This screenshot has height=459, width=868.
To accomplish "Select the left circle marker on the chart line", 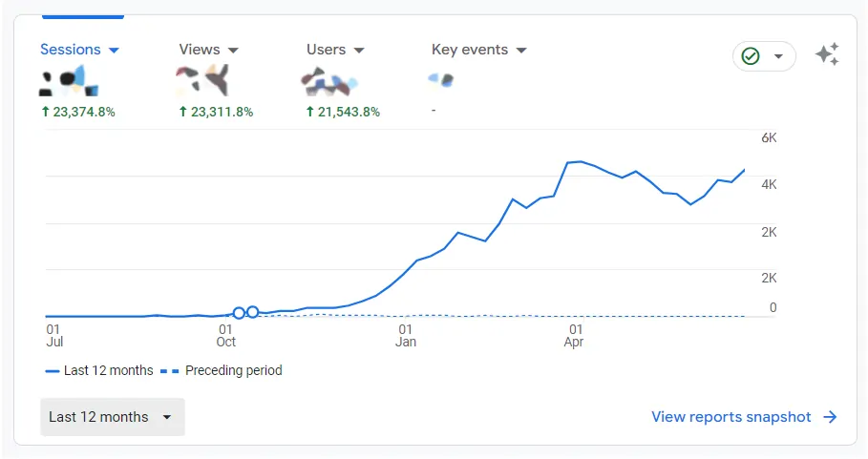I will pos(239,312).
